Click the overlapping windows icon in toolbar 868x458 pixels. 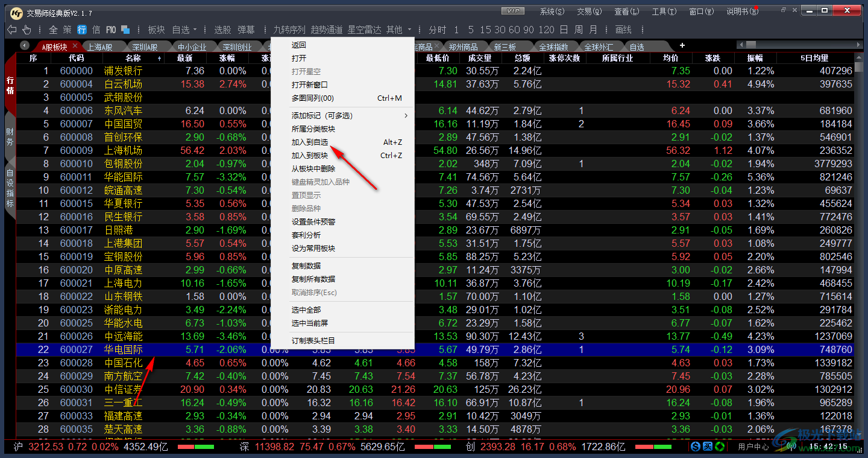click(125, 30)
